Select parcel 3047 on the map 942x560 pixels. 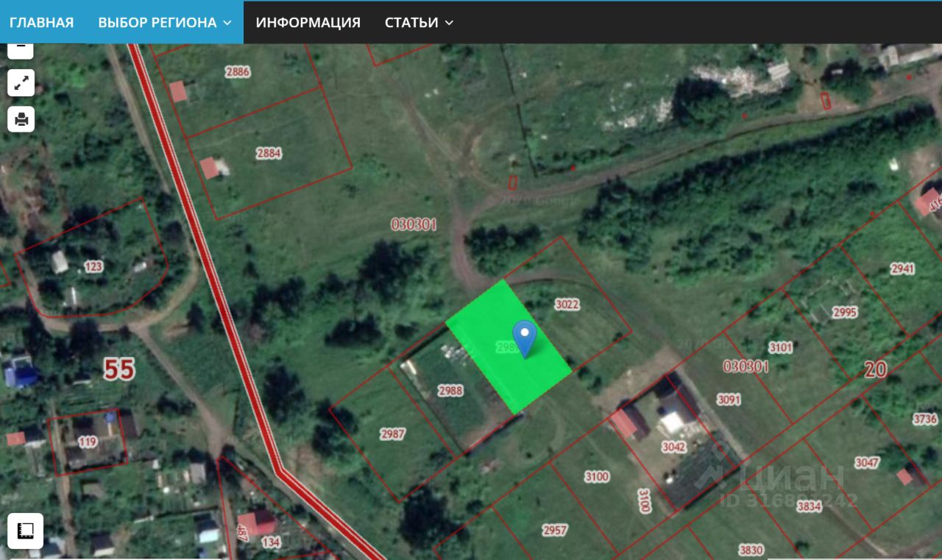click(867, 463)
